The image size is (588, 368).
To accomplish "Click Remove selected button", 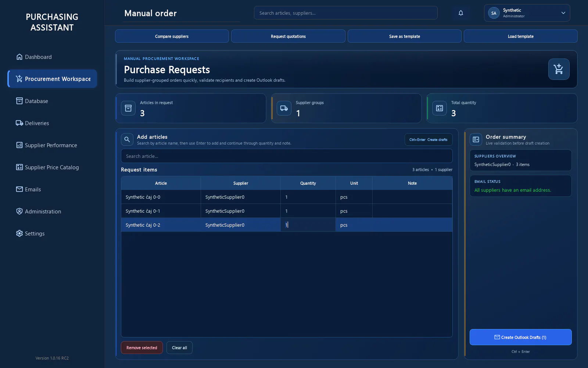I will coord(142,348).
